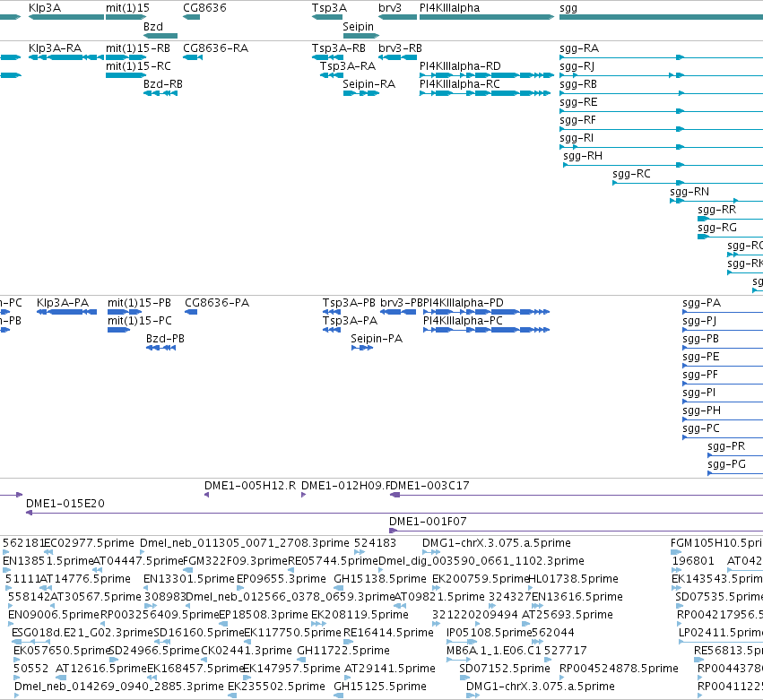
Task: Click the Tsp3A gene label
Action: click(329, 8)
